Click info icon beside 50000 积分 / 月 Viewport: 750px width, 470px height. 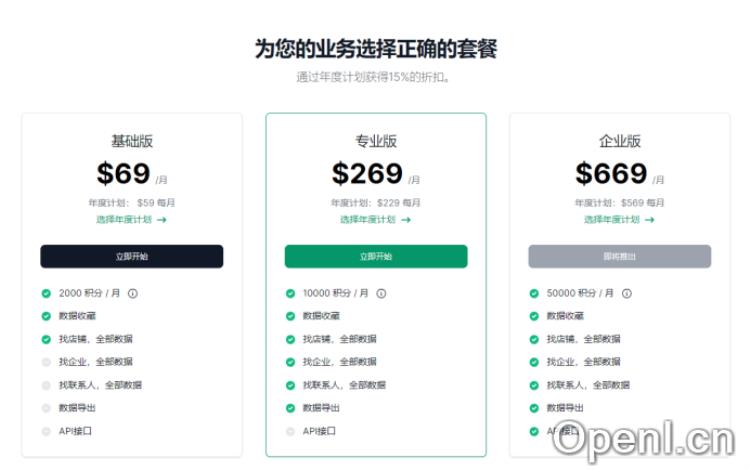[627, 293]
